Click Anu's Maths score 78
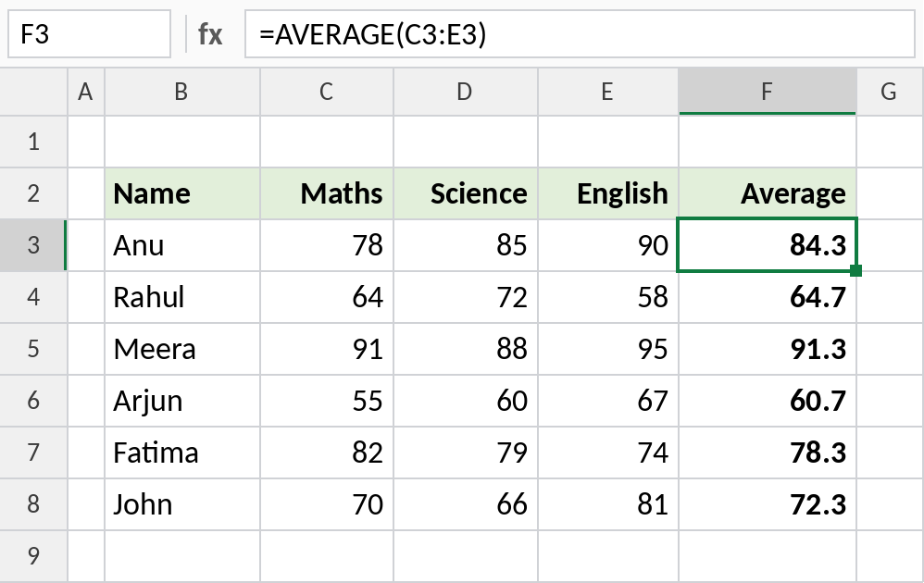 [327, 245]
